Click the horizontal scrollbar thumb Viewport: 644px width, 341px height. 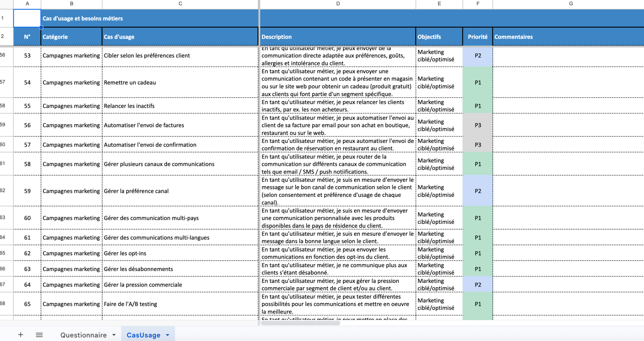300,323
